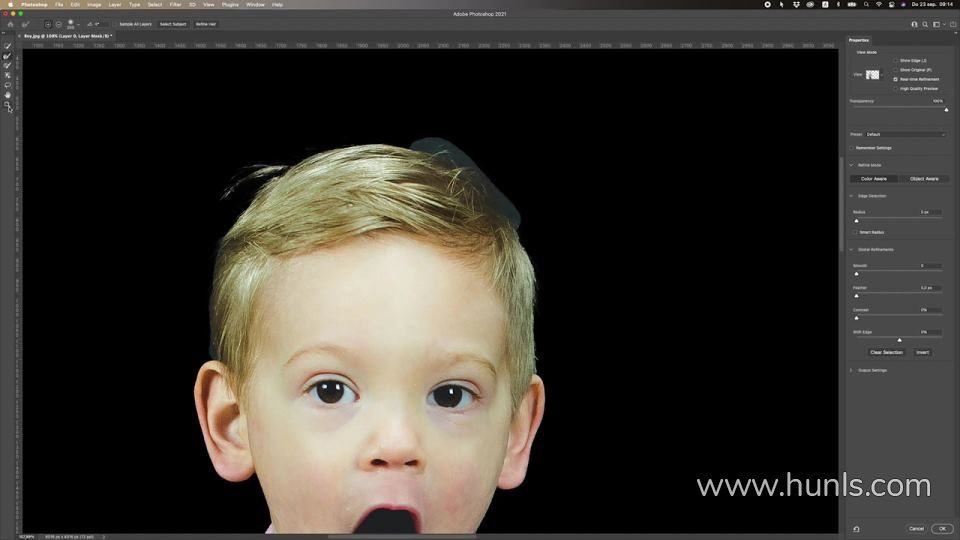Select the Zoom tool
The height and width of the screenshot is (540, 960).
(x=7, y=105)
